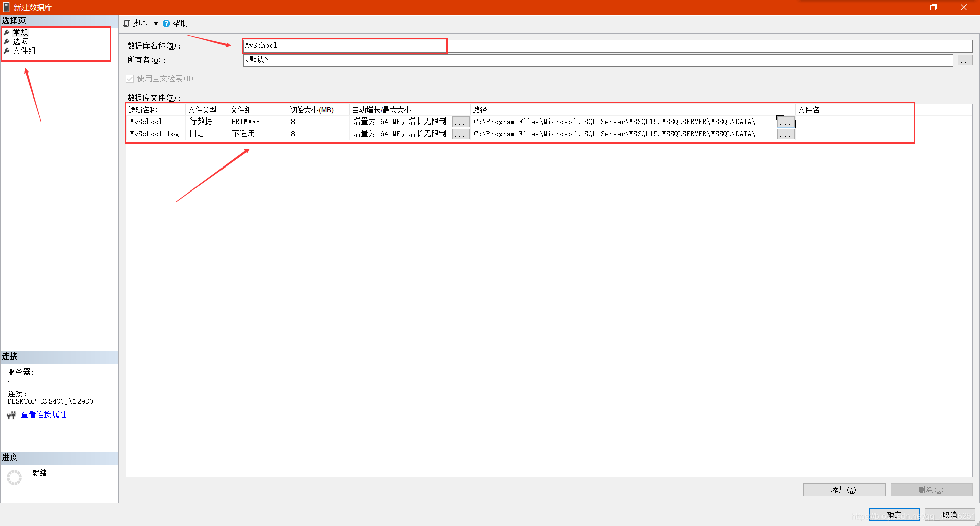This screenshot has height=526, width=980.
Task: Click the blue help question-mark icon
Action: (166, 23)
